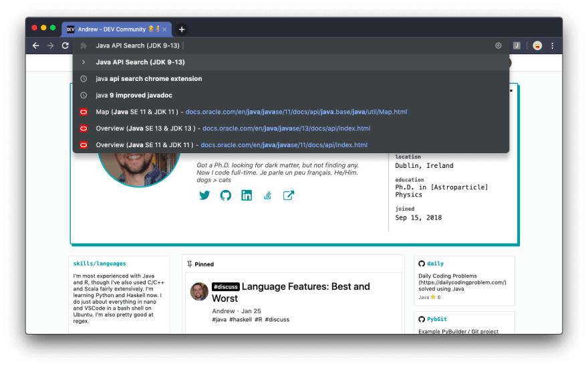This screenshot has width=588, height=368.
Task: Open Overview (Java SE 11 & JDK 11) suggestion
Action: point(291,145)
